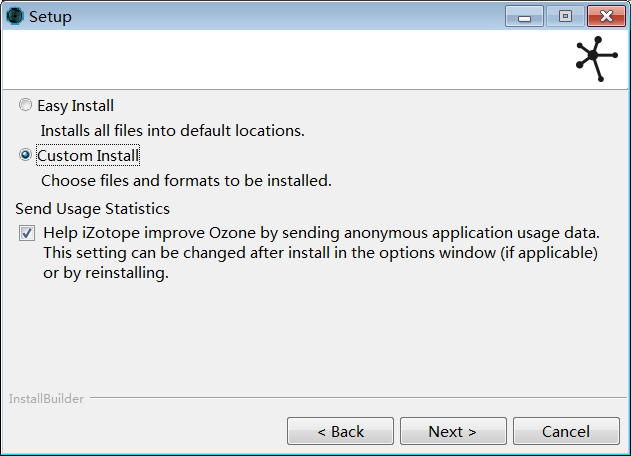Click the Easy Install label text
Screen dimensions: 631x456
(x=76, y=105)
